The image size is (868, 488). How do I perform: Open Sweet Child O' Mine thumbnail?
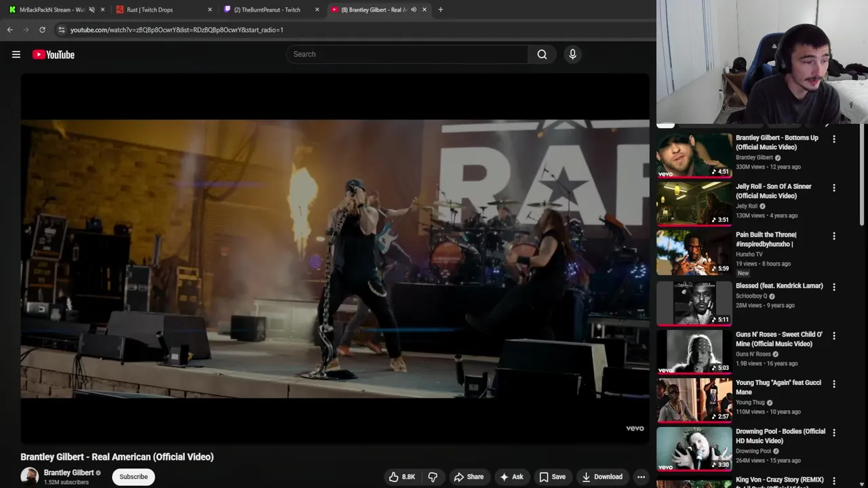[x=694, y=352]
